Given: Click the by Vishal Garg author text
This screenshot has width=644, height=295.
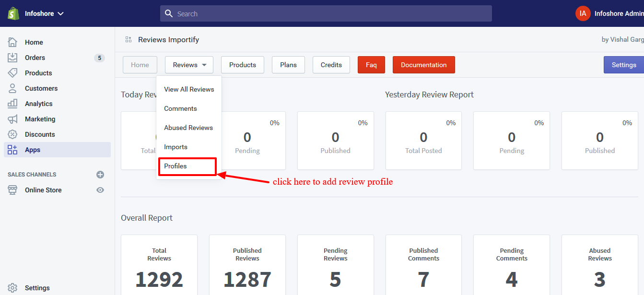Looking at the screenshot, I should [622, 40].
